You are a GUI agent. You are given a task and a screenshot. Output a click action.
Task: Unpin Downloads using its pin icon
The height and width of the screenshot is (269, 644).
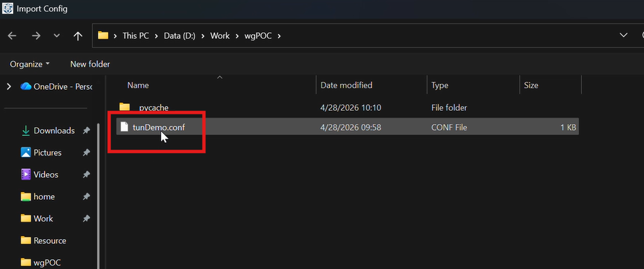pyautogui.click(x=86, y=130)
